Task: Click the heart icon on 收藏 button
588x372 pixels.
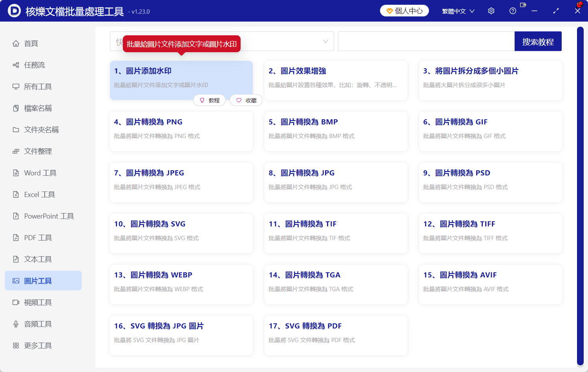Action: (x=239, y=100)
